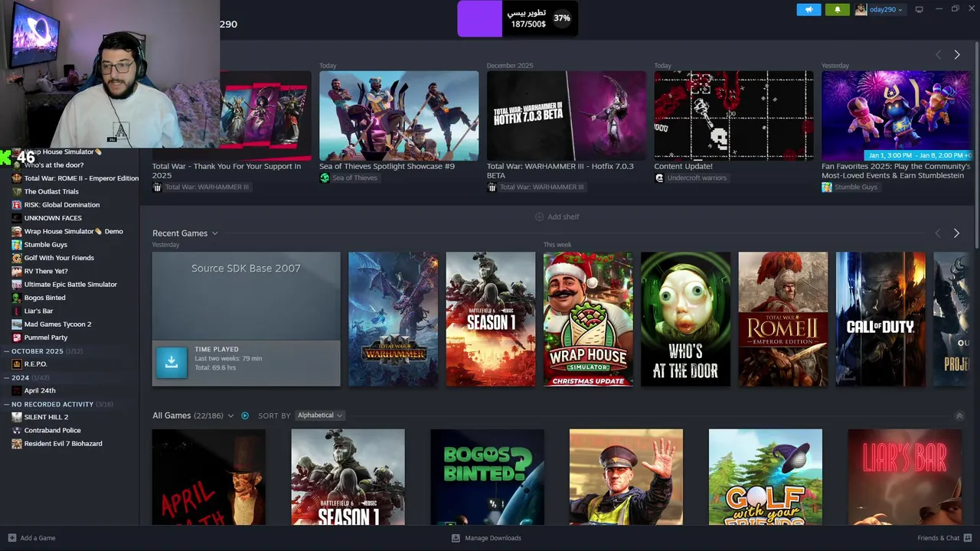Click the Ultimate Epic Battle Simulator sidebar icon
Image resolution: width=980 pixels, height=551 pixels.
17,285
